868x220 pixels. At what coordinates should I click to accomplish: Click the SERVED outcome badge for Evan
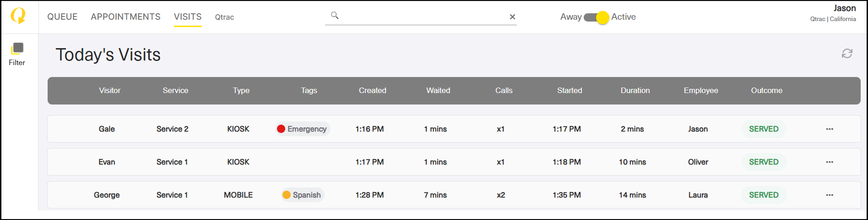[763, 162]
